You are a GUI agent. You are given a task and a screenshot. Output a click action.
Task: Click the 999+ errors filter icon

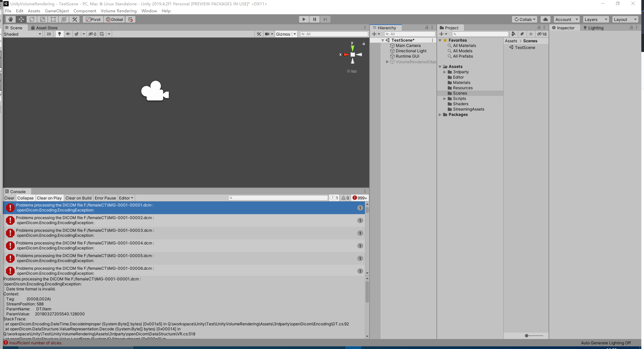coord(360,197)
